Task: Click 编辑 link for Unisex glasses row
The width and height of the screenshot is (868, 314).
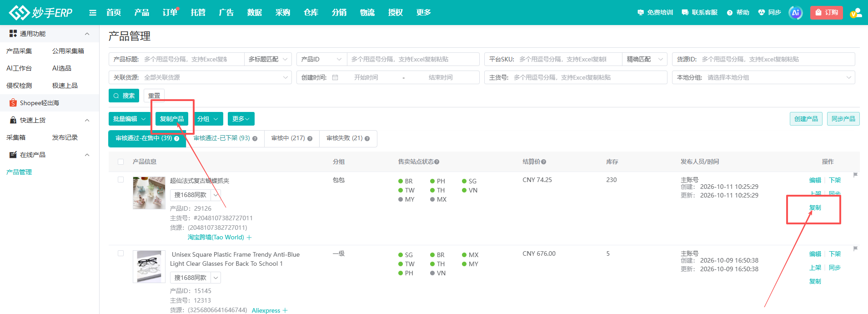Action: 815,254
